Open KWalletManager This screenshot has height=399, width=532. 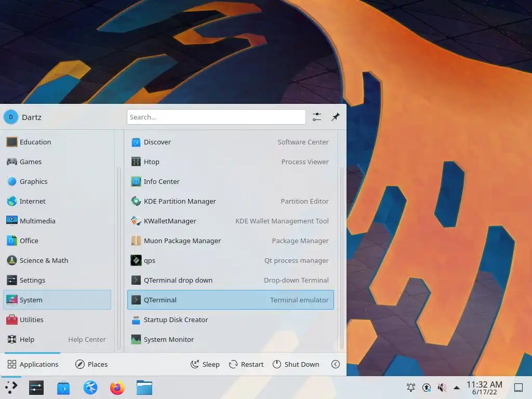click(230, 221)
